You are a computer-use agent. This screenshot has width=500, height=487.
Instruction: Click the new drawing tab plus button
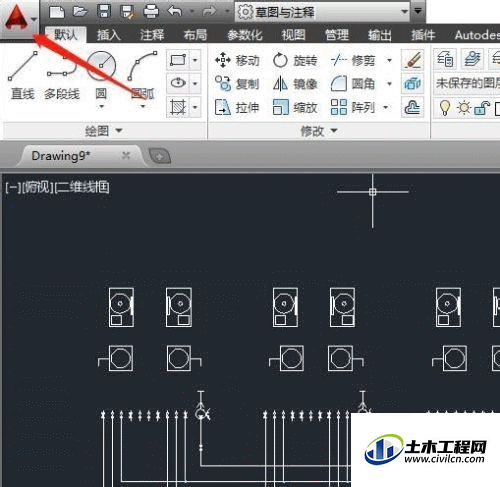[x=160, y=156]
